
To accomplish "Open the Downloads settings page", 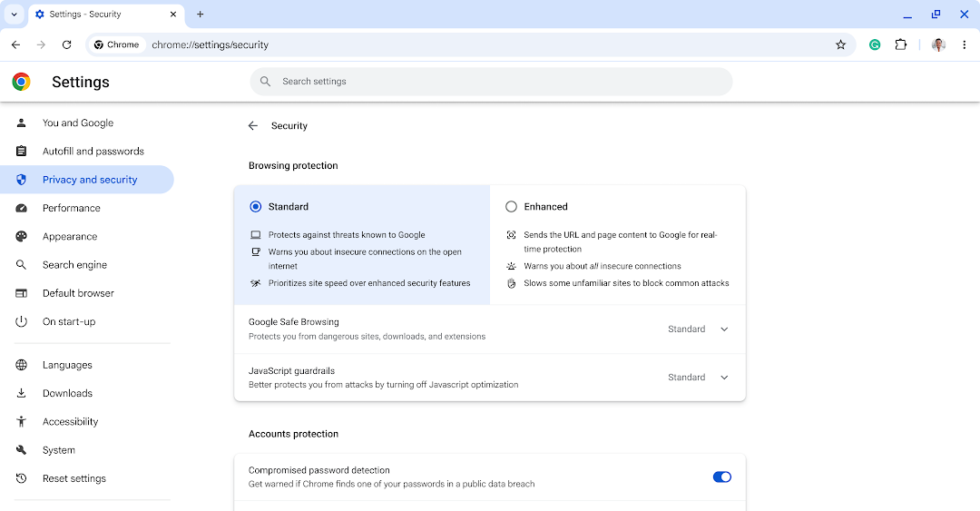I will coord(67,393).
